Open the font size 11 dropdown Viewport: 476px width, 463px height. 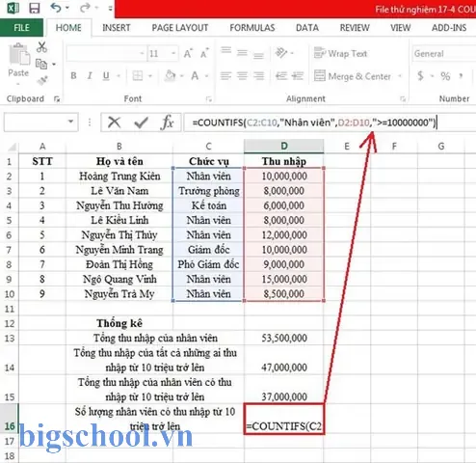pyautogui.click(x=173, y=53)
